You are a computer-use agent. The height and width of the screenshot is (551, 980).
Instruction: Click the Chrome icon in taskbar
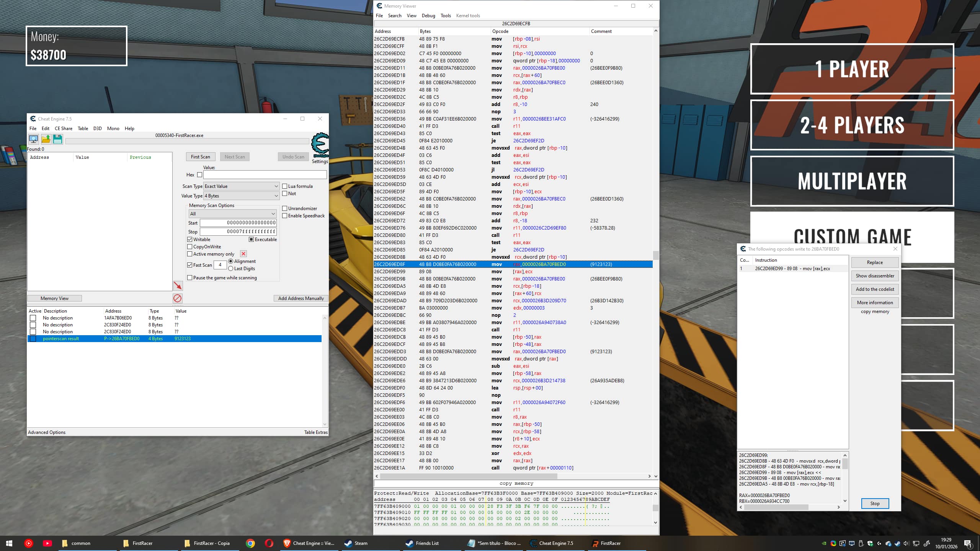tap(250, 543)
